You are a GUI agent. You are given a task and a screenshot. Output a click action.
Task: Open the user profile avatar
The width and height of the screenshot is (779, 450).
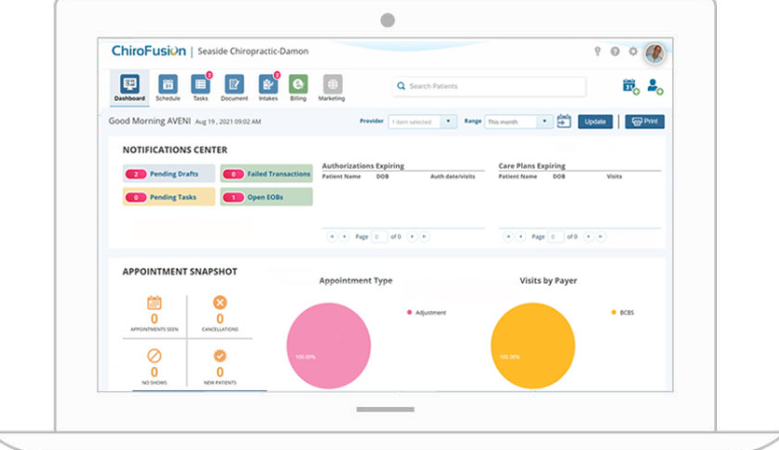pos(655,53)
